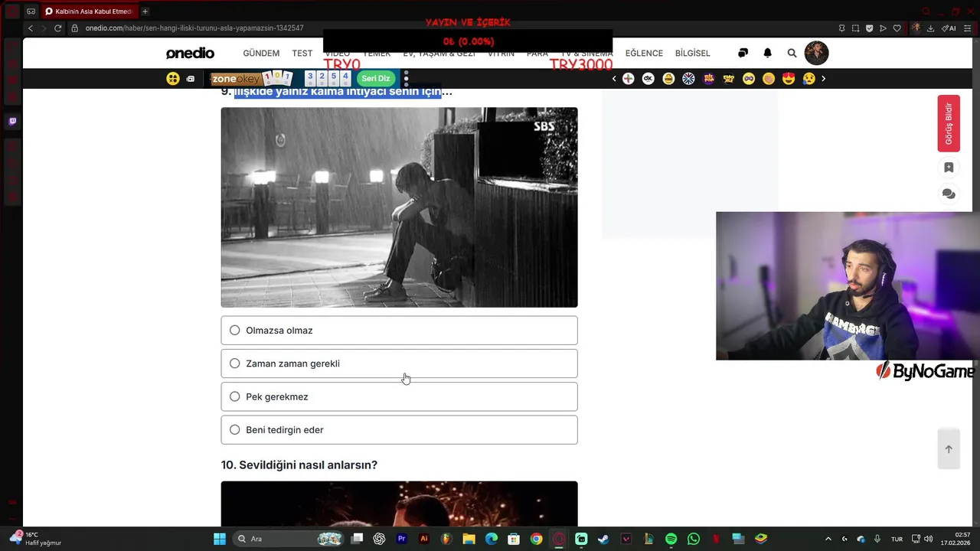Select the 'Pek gerekmez' answer
Image resolution: width=980 pixels, height=551 pixels.
(x=399, y=396)
